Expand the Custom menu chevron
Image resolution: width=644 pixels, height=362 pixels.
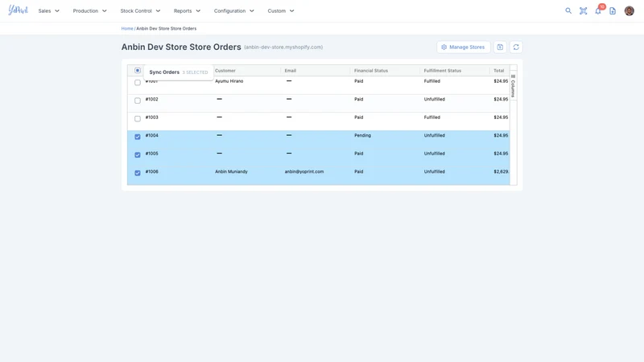[x=291, y=11]
